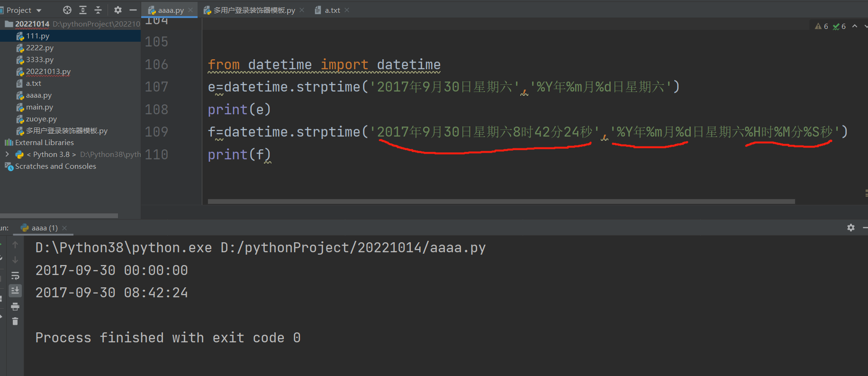Toggle scroll to end in console
The width and height of the screenshot is (868, 376).
(15, 290)
